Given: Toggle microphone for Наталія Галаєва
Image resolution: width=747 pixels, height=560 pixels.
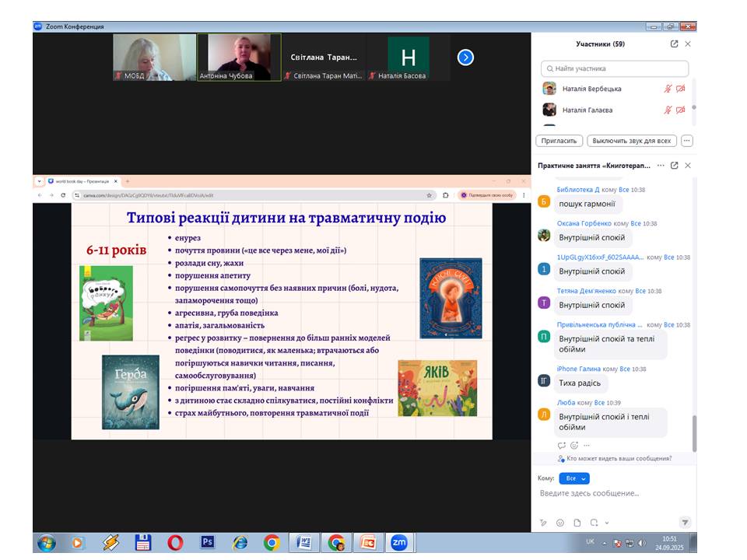Looking at the screenshot, I should pos(668,110).
